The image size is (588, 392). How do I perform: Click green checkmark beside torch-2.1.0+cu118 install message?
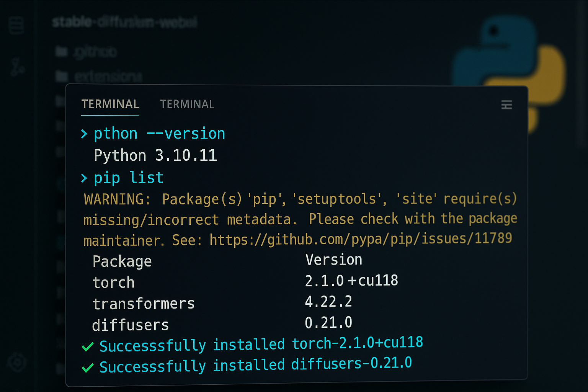88,347
